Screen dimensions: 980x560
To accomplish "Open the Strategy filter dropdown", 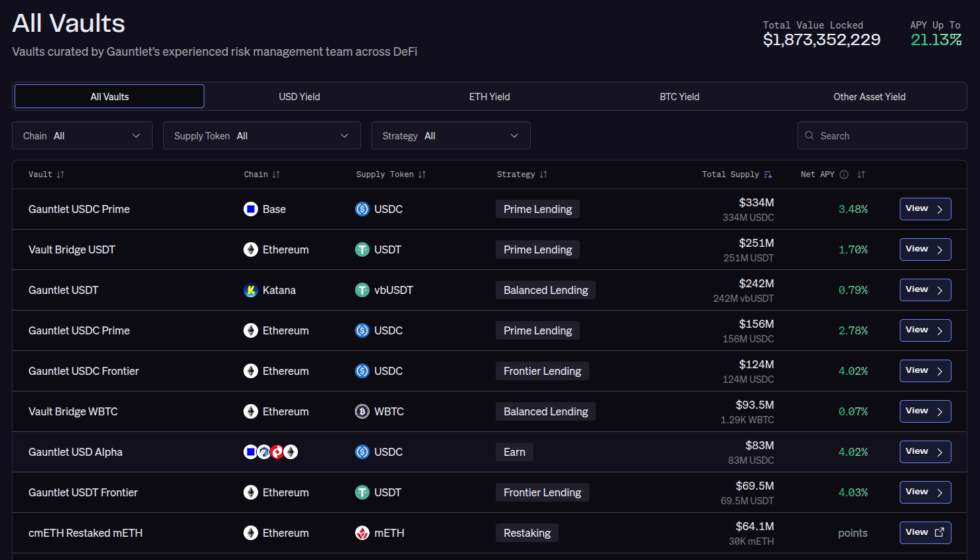I will pyautogui.click(x=451, y=135).
